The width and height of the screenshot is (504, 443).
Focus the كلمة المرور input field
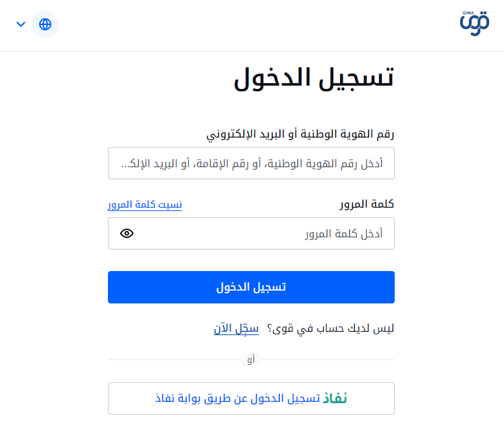click(x=263, y=233)
